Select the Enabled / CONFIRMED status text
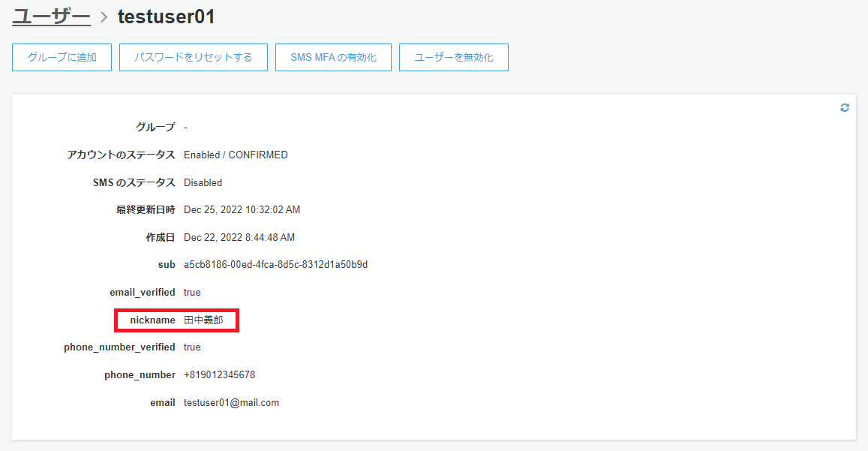Viewport: 868px width, 451px height. (x=236, y=155)
